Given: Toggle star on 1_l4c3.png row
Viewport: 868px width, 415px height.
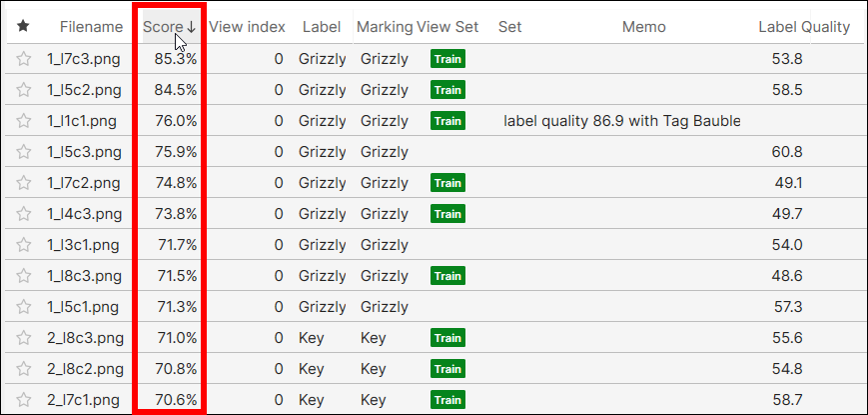Looking at the screenshot, I should coord(24,214).
